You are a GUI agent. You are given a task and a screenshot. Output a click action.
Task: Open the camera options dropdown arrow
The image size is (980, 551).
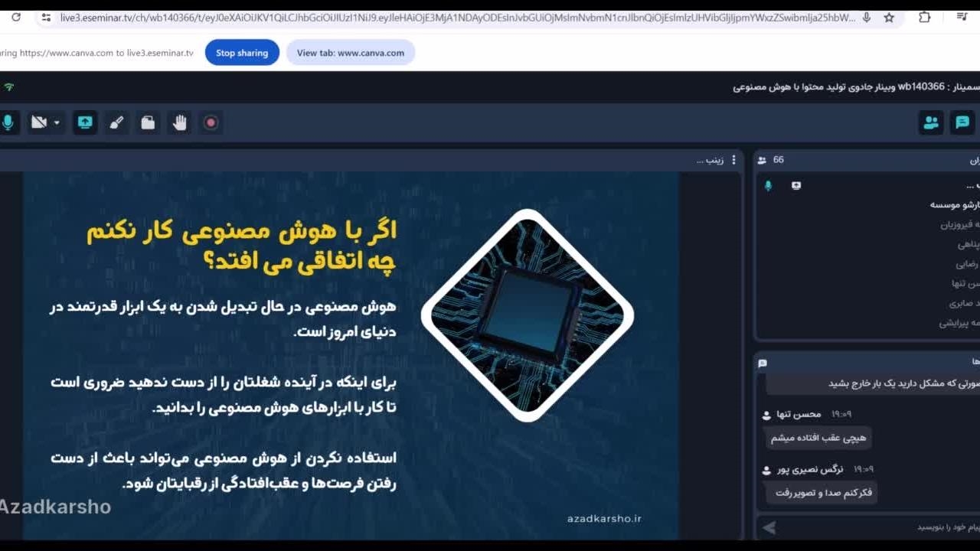coord(57,123)
